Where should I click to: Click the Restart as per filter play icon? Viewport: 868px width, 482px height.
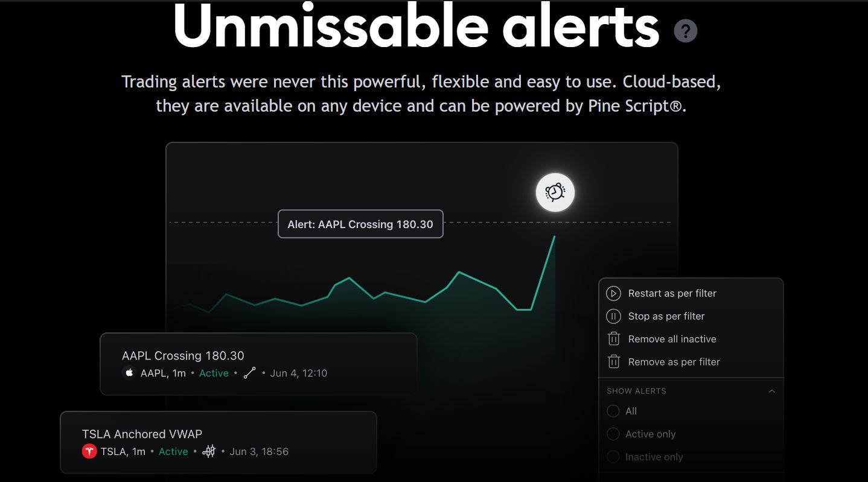[x=613, y=294]
